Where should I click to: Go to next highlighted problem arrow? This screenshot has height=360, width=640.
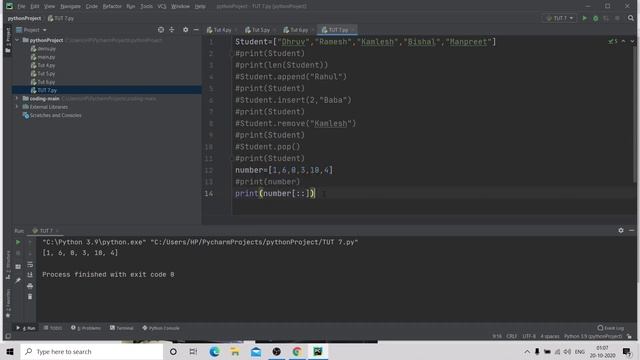pos(632,41)
